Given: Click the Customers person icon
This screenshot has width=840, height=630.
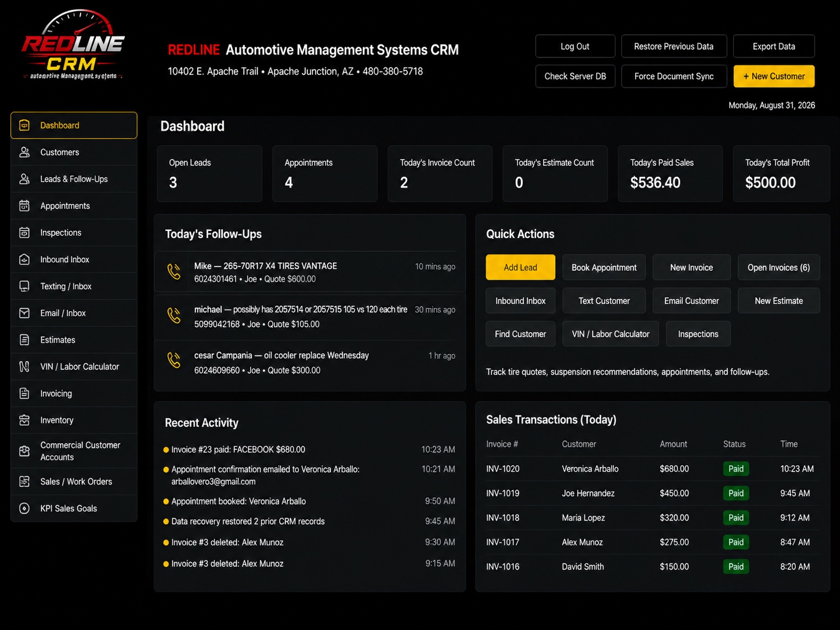Looking at the screenshot, I should 24,152.
